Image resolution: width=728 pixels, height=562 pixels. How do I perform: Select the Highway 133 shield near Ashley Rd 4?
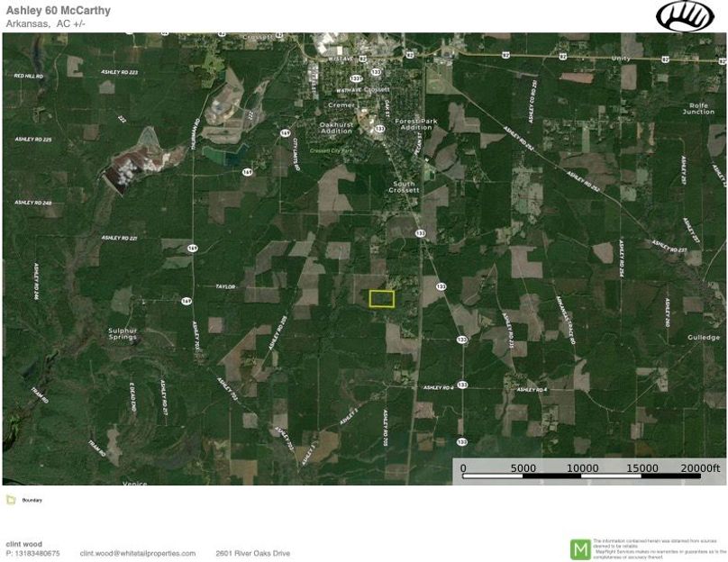click(463, 384)
